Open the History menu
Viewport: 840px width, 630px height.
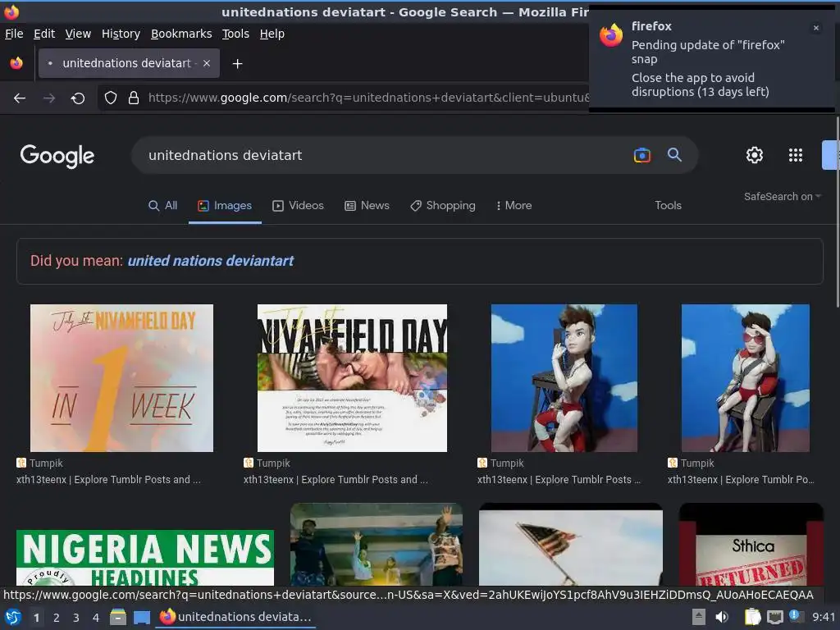pos(121,34)
